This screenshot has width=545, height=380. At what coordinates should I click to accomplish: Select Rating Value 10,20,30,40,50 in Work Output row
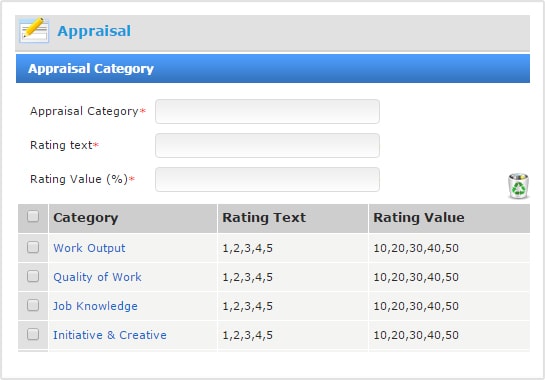click(x=416, y=248)
